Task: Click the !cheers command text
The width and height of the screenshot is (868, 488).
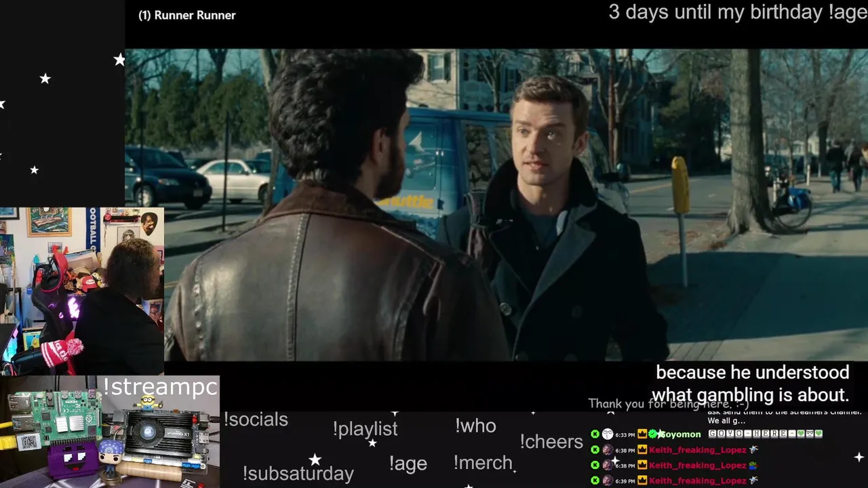Action: coord(551,442)
